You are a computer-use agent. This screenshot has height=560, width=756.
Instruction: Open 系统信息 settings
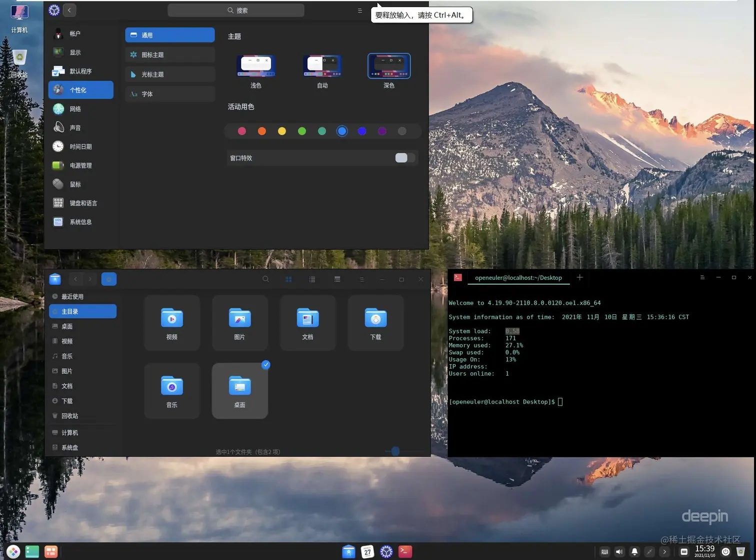point(81,222)
